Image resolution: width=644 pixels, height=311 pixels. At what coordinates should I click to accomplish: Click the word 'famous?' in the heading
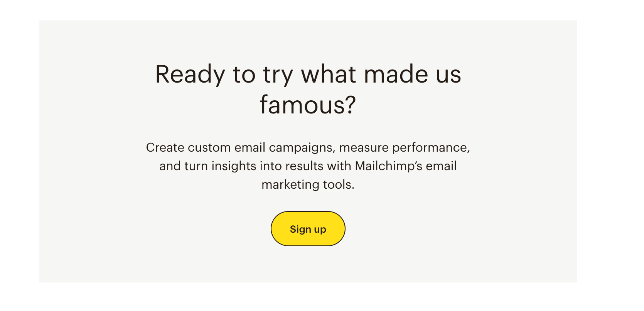[308, 103]
